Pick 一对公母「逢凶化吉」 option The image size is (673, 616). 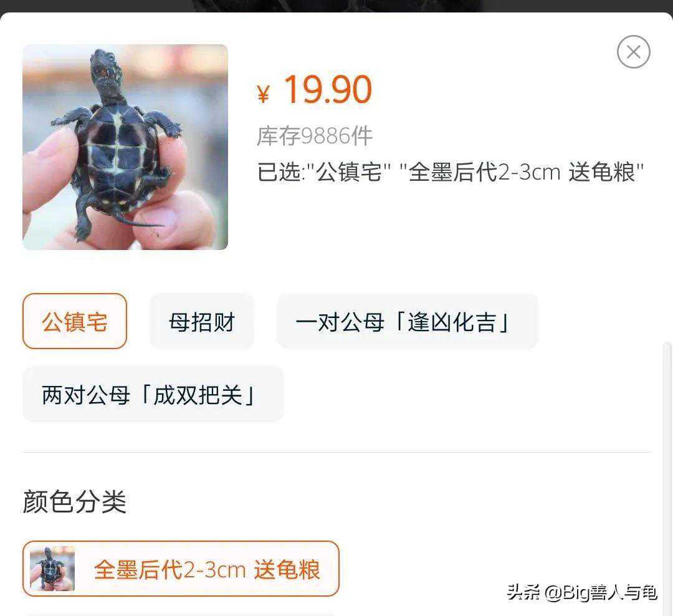(407, 321)
